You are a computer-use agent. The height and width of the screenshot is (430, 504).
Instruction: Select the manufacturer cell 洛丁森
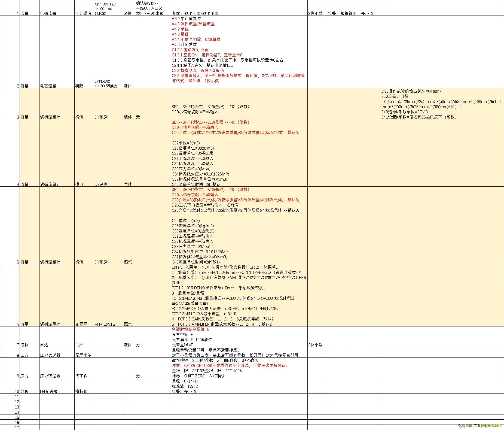point(84,368)
